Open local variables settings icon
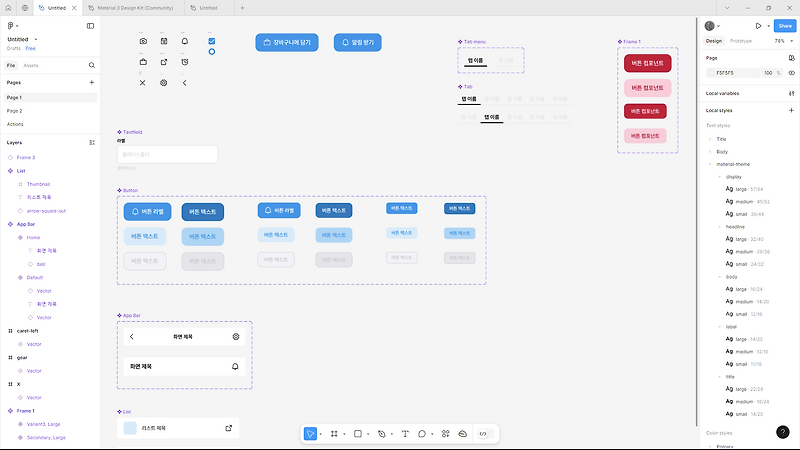800x450 pixels. coord(791,93)
